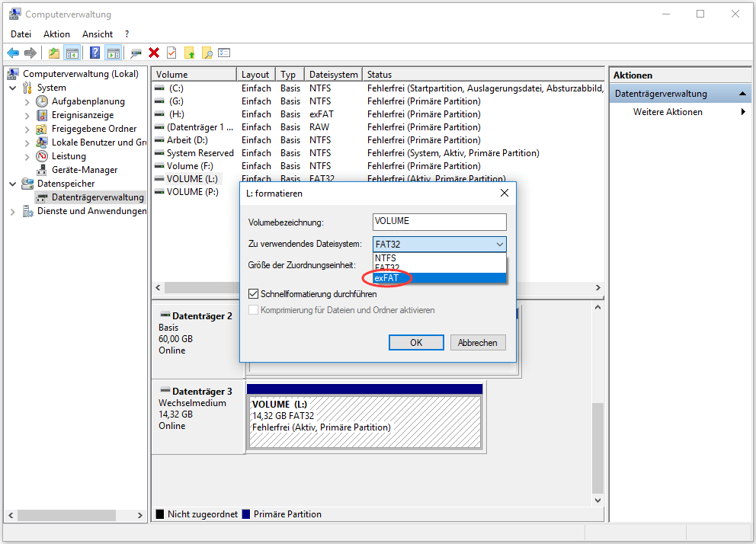Open Weitere Aktionen submenu
Viewport: 756px width, 544px height.
[x=668, y=112]
